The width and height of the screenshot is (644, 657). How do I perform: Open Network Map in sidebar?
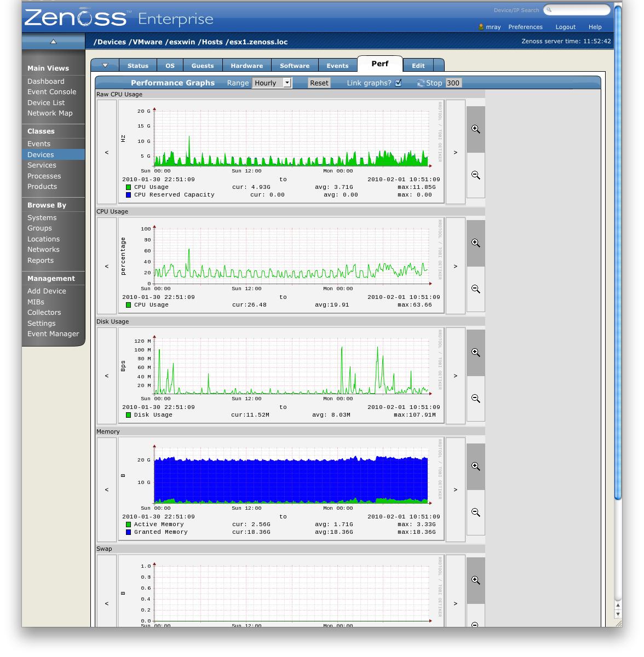50,113
